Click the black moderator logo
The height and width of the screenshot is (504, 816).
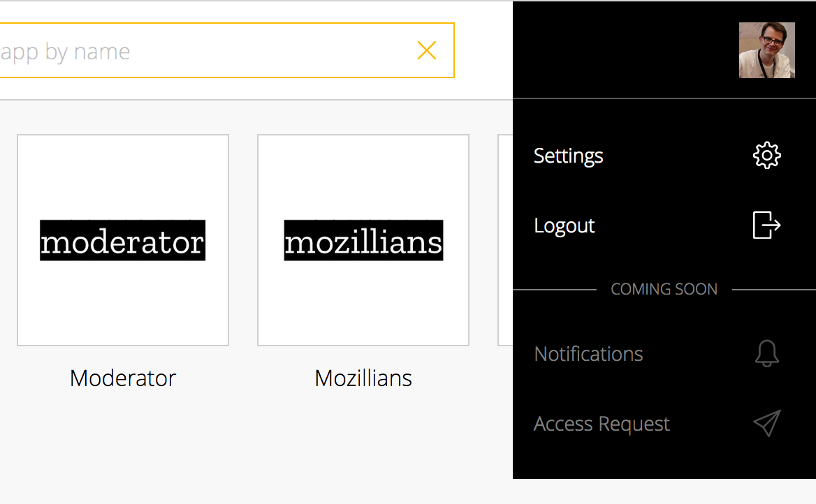point(123,240)
